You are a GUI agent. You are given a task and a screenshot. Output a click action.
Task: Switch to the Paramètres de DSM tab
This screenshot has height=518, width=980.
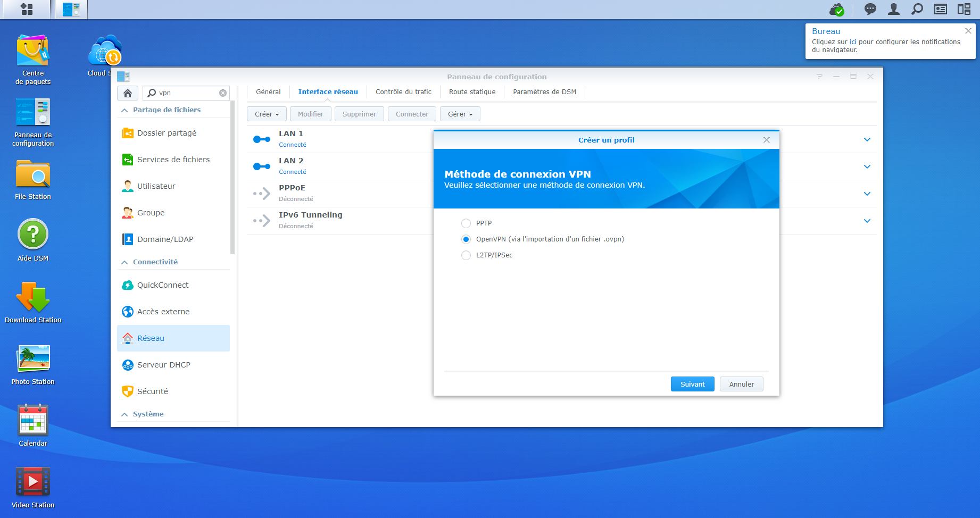click(544, 92)
